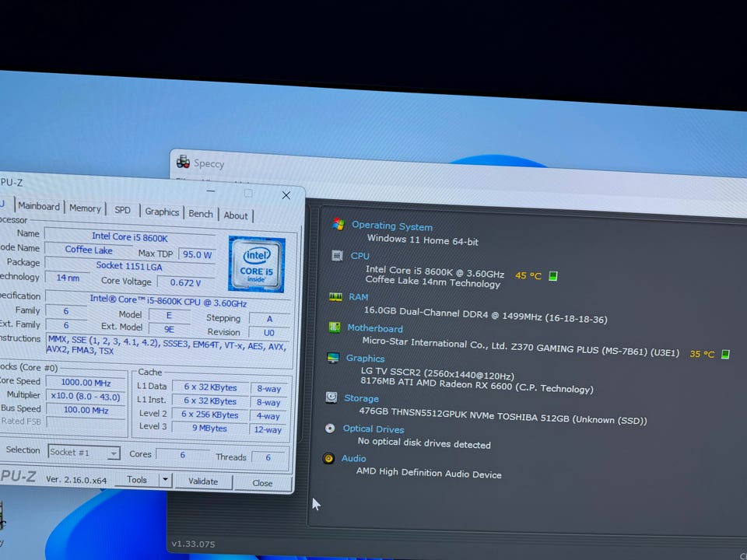Image resolution: width=747 pixels, height=560 pixels.
Task: Click the Intel Core i5 logo in CPU-Z
Action: point(257,264)
